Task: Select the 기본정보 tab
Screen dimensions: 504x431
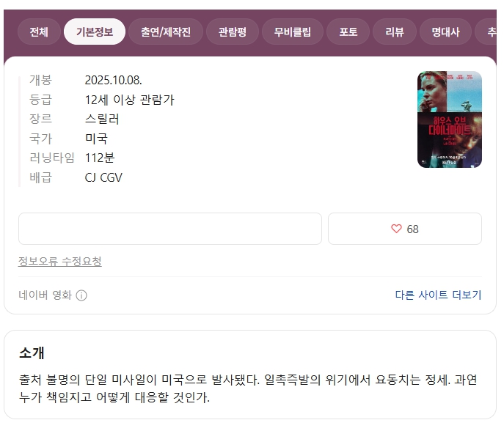Action: pyautogui.click(x=95, y=32)
